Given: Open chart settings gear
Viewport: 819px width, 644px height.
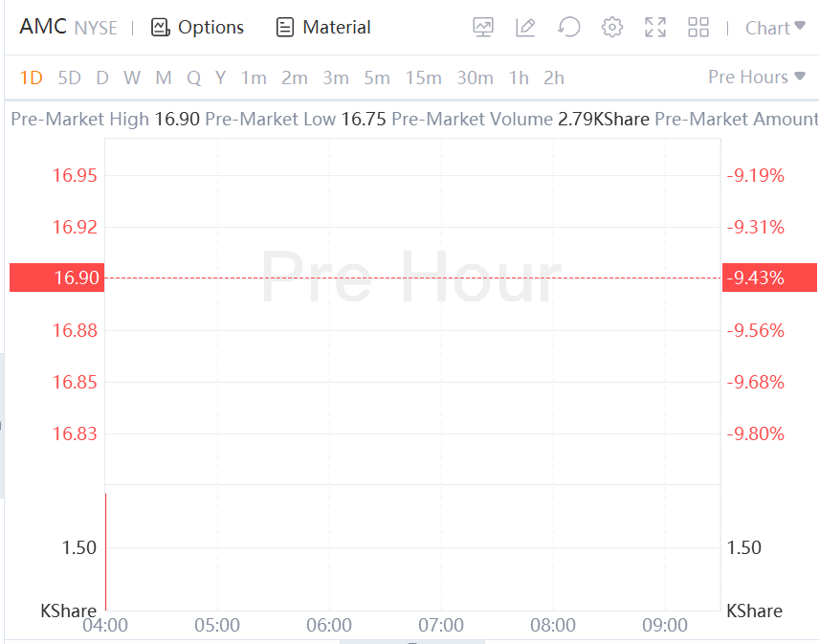Looking at the screenshot, I should (612, 28).
